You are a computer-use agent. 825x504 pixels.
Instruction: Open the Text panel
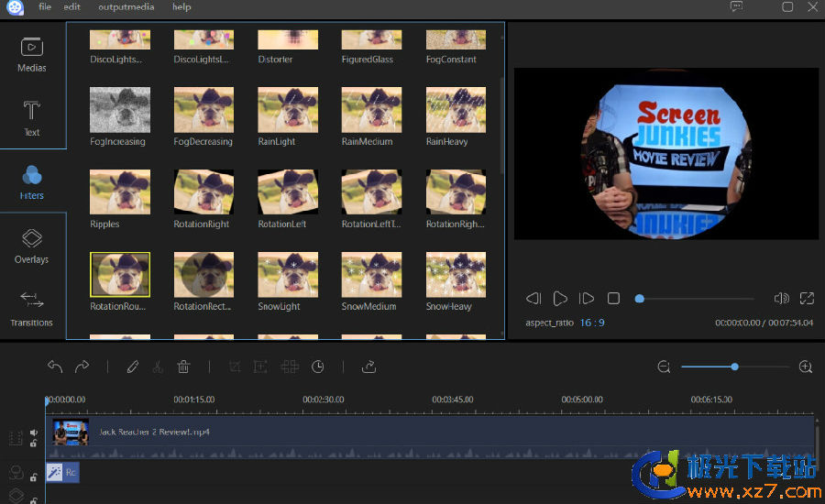[32, 118]
